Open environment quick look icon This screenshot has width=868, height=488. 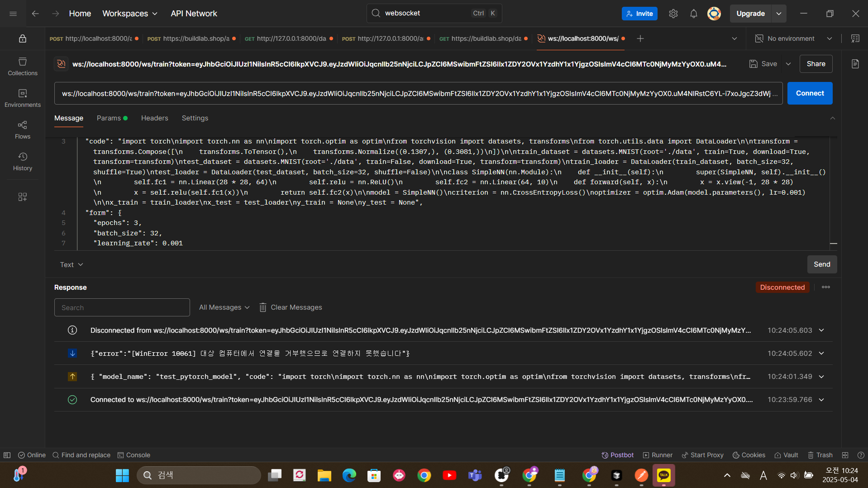click(x=855, y=38)
